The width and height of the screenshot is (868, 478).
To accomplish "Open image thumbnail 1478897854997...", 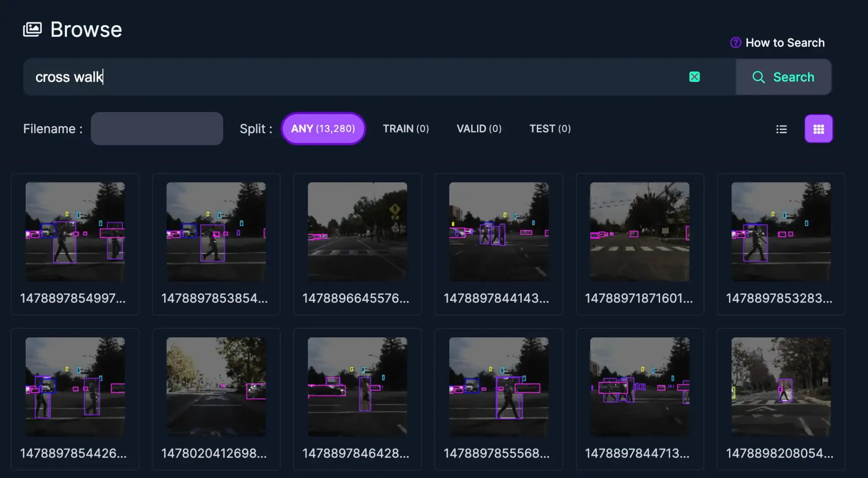I will pos(75,232).
